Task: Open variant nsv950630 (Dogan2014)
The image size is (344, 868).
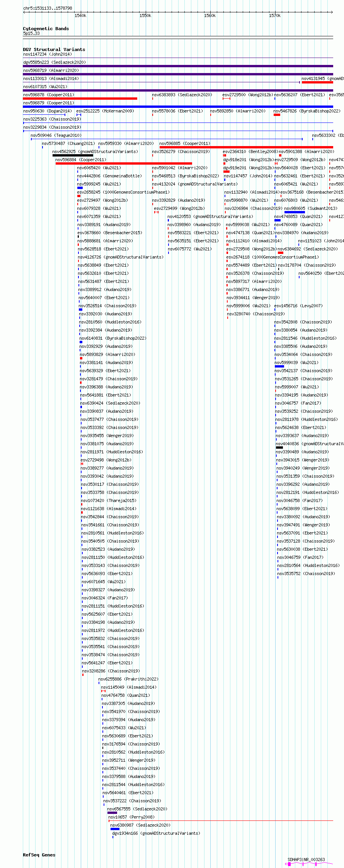Action: (x=48, y=111)
